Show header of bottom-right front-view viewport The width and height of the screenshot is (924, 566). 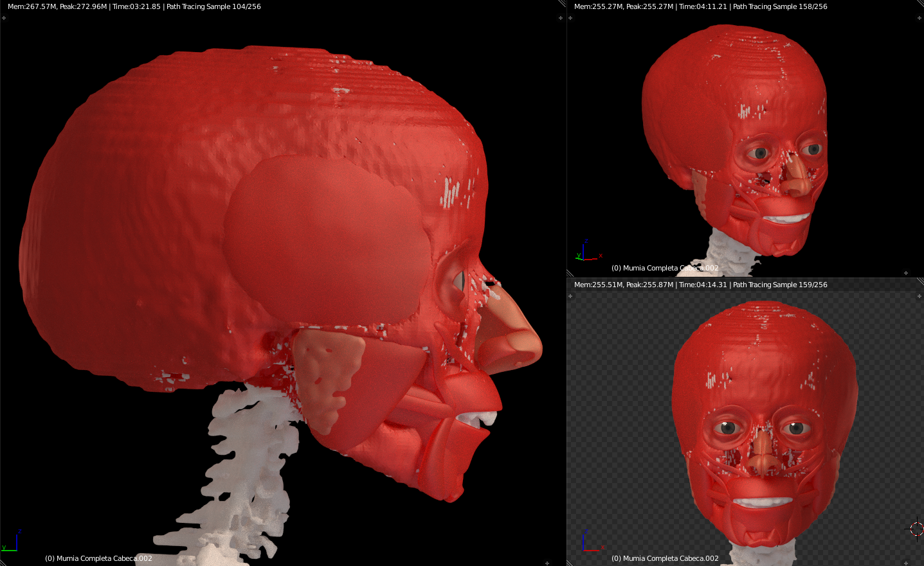tap(905, 563)
